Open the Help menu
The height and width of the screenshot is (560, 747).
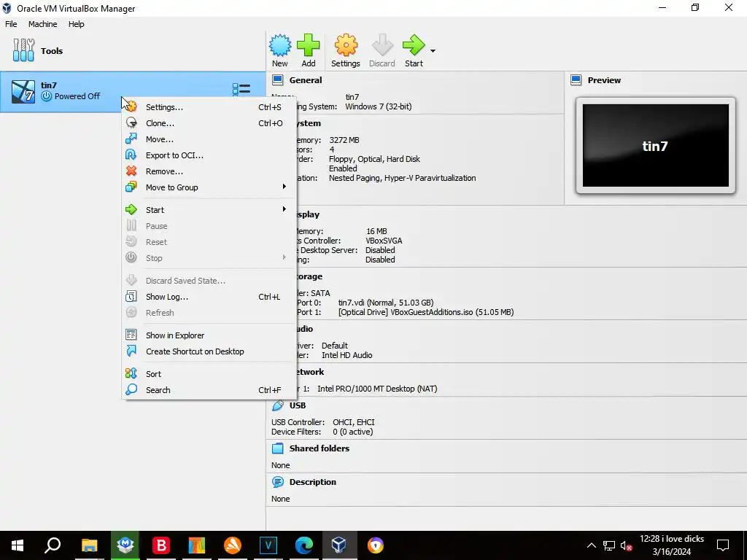(76, 24)
